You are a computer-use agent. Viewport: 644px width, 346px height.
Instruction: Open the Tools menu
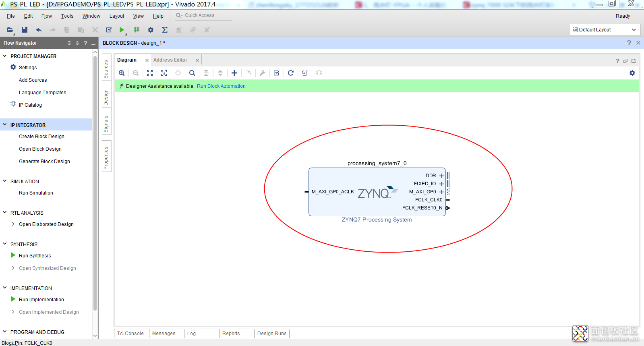click(67, 16)
